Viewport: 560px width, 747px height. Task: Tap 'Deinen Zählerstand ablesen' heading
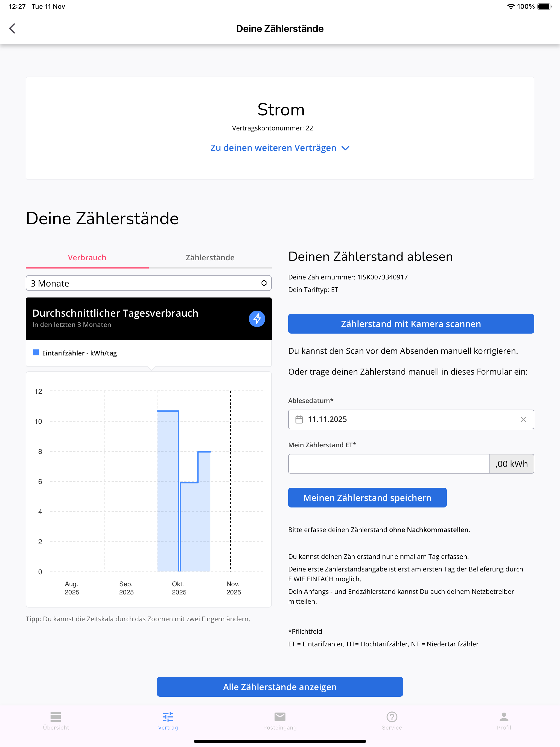(x=370, y=256)
